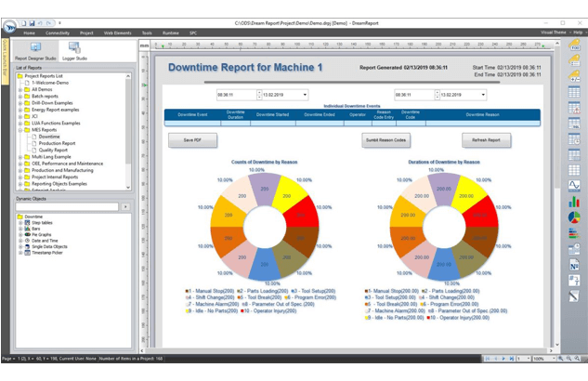
Task: Open Logger Studio
Action: (x=73, y=49)
